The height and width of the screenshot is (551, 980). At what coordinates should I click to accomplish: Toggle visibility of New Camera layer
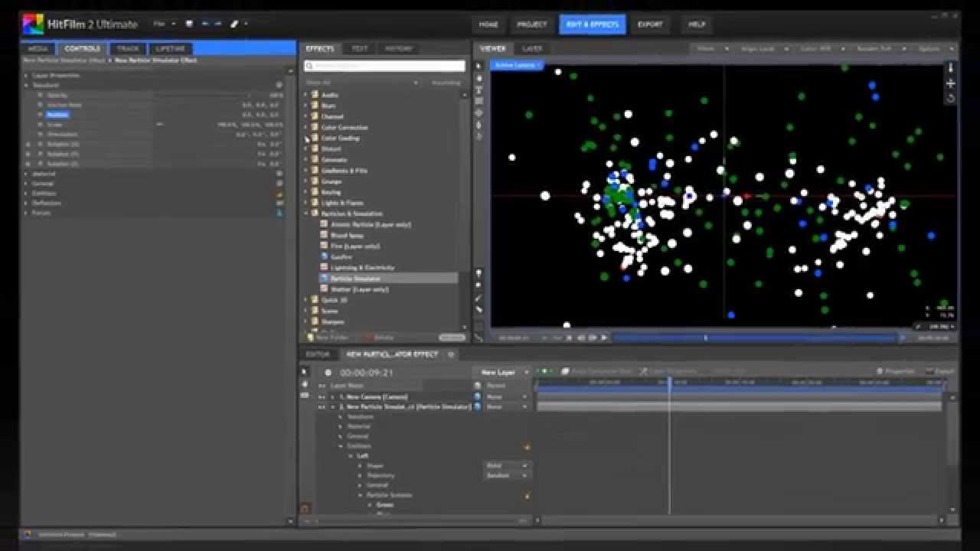(x=322, y=396)
